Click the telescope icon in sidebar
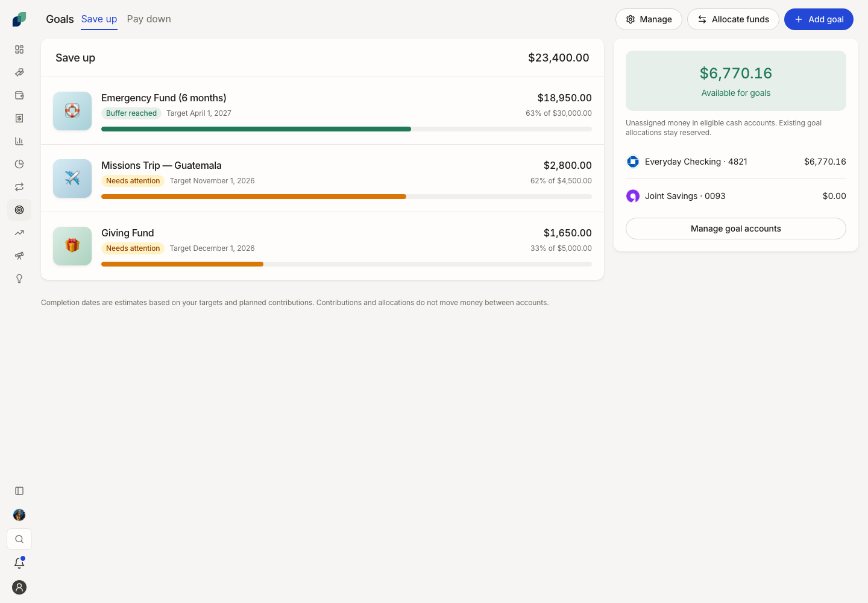The image size is (868, 603). [19, 256]
